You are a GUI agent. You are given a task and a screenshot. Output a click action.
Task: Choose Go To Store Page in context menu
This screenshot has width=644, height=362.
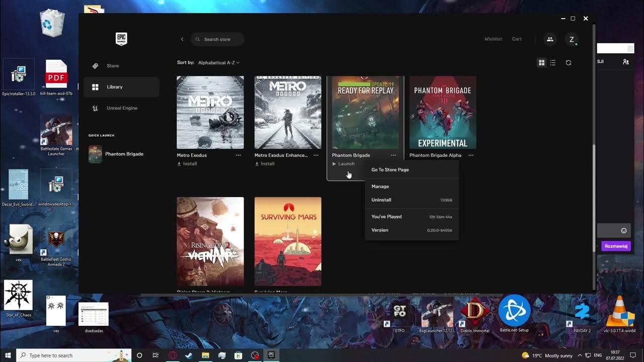point(412,170)
